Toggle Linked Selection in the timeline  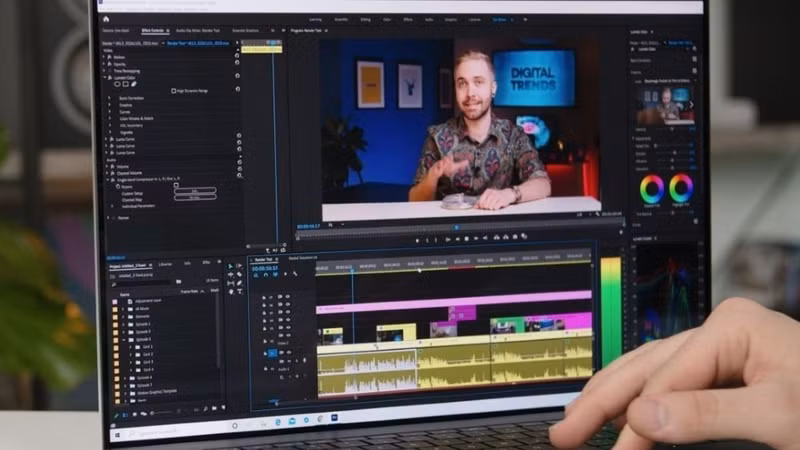(x=275, y=274)
